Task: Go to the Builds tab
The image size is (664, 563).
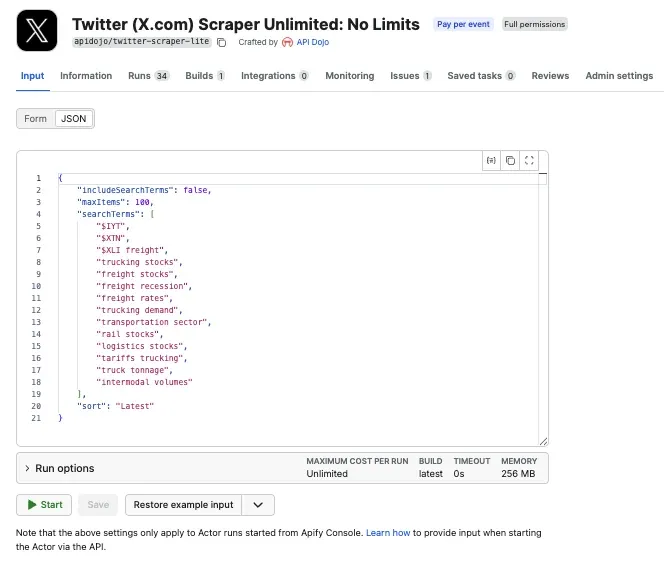Action: coord(205,76)
